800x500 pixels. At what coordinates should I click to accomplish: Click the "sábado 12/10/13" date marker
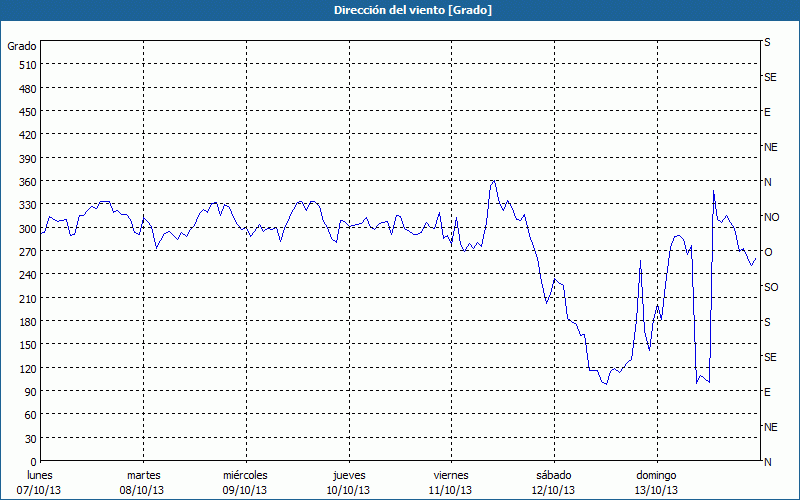pos(553,483)
